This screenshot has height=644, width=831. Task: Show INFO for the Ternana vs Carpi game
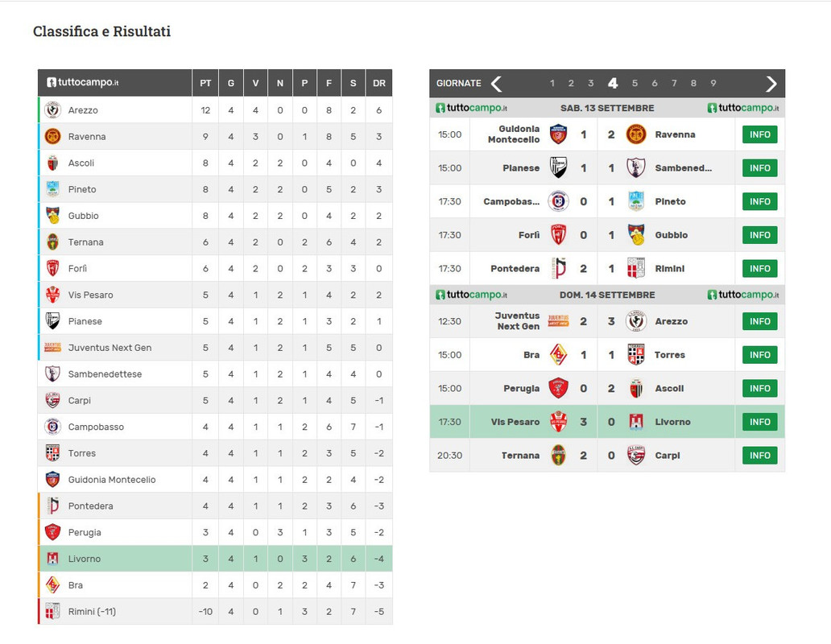(759, 456)
